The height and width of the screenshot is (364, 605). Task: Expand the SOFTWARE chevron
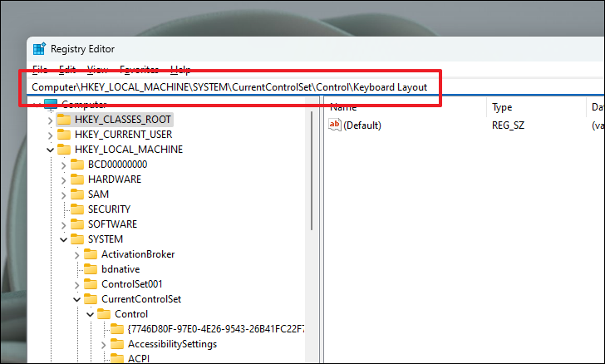64,225
